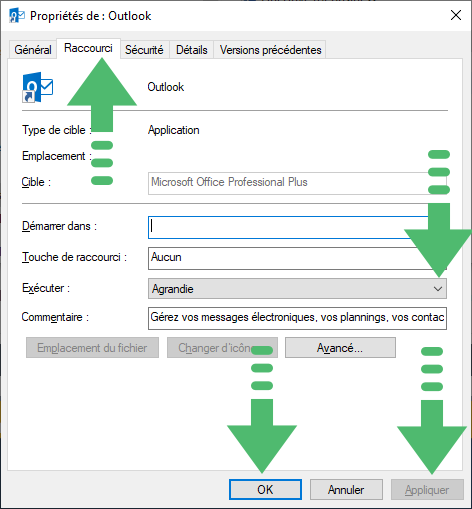Click the Changer d'icône button
472x509 pixels.
222,348
